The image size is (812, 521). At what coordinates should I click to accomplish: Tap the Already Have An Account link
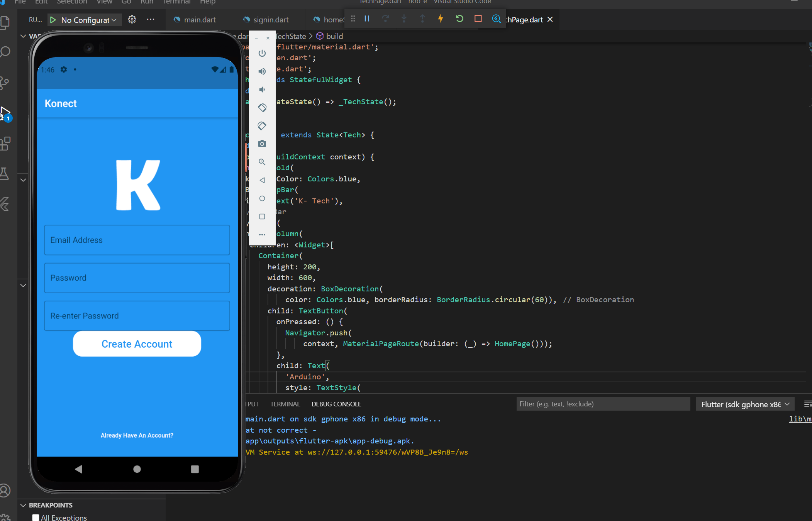point(137,435)
